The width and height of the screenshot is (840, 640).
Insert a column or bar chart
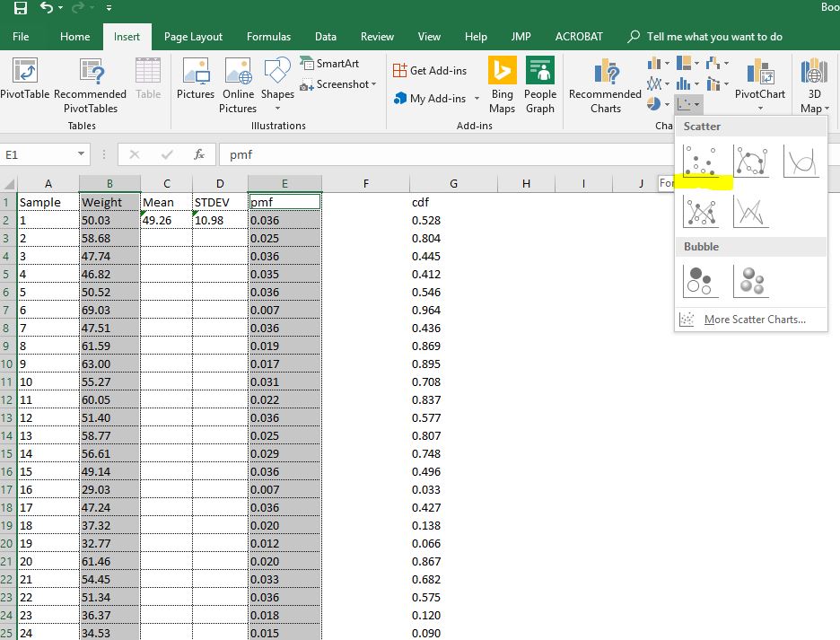659,63
